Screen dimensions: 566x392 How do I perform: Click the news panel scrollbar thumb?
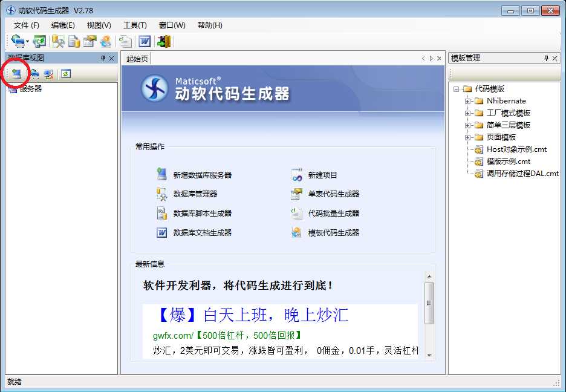[x=429, y=303]
